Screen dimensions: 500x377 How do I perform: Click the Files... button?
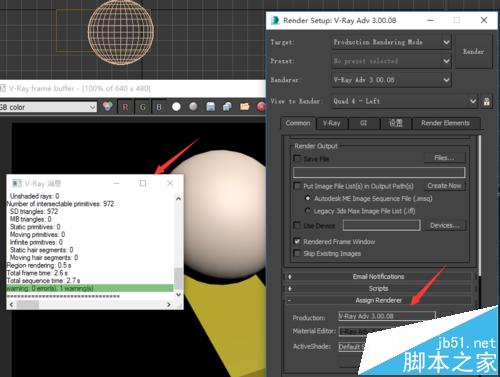click(444, 158)
